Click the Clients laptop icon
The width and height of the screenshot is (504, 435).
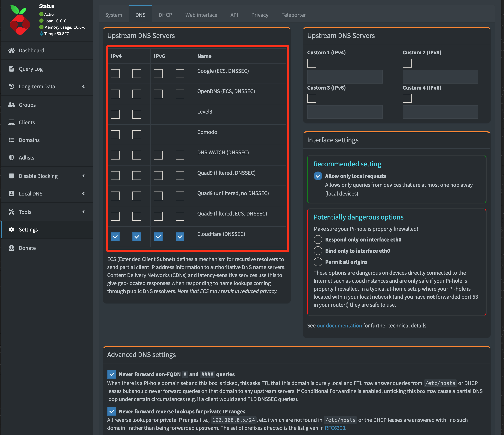11,122
